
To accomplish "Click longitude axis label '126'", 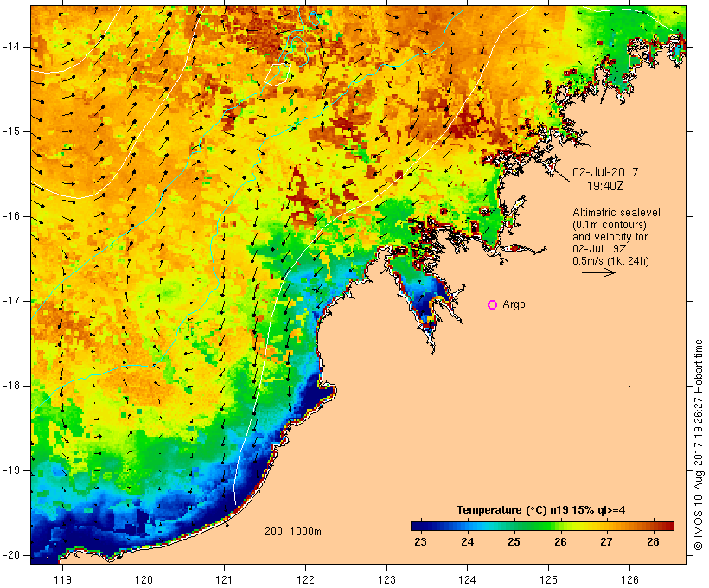I will click(x=629, y=579).
